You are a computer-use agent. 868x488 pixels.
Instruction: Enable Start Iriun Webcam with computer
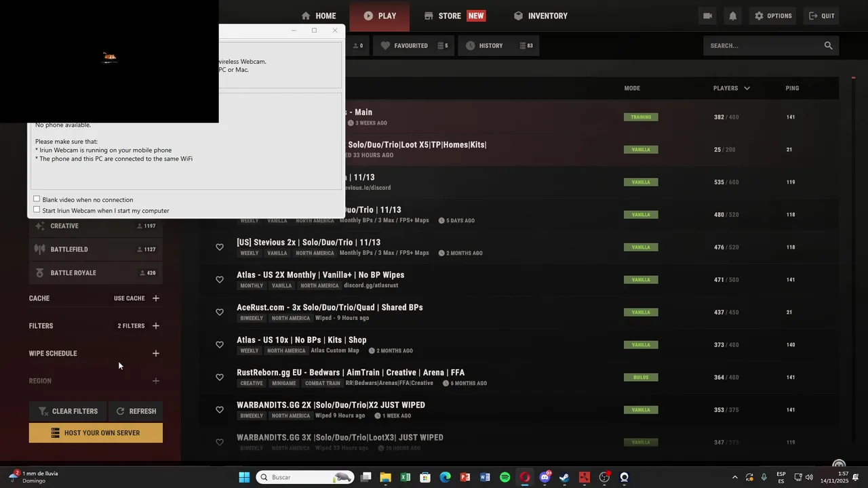point(37,209)
